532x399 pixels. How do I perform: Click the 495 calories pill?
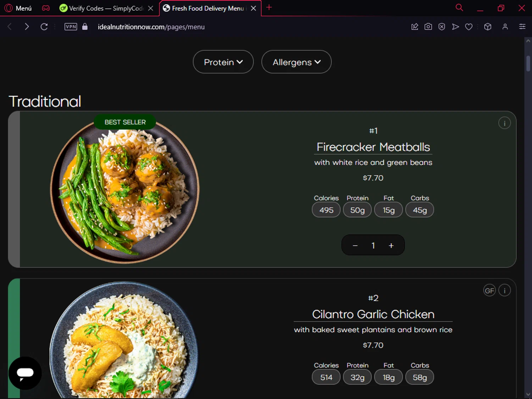tap(326, 210)
